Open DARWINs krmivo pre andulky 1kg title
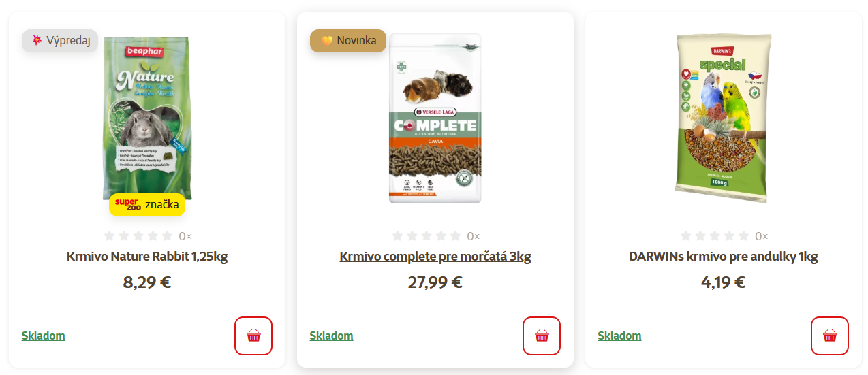The width and height of the screenshot is (868, 375). [724, 257]
